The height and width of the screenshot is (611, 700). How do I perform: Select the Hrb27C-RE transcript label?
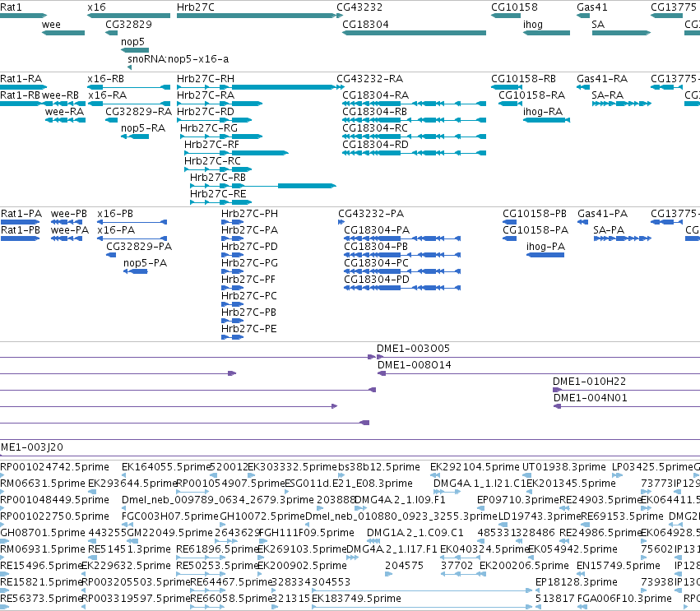coord(218,194)
